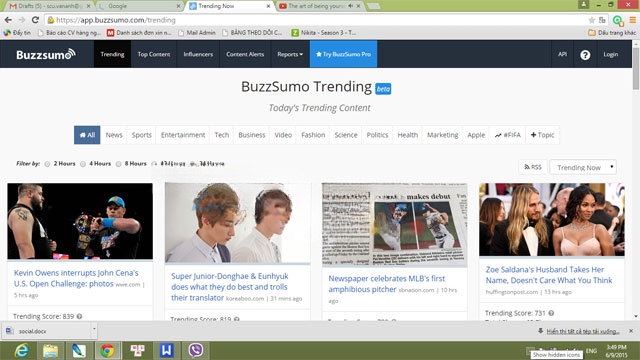Select the Politics category tab
The width and height of the screenshot is (640, 360).
(377, 135)
